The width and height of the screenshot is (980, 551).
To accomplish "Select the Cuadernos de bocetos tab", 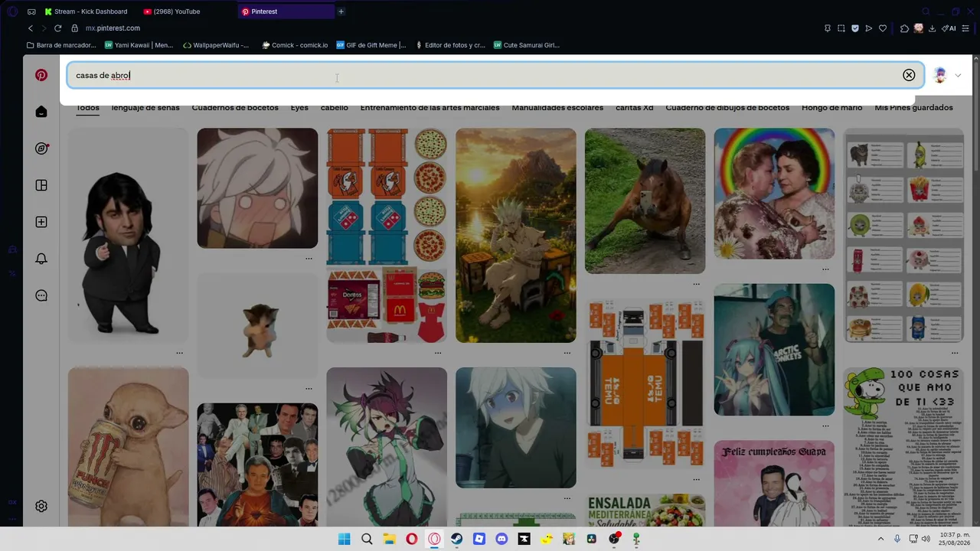I will (235, 108).
